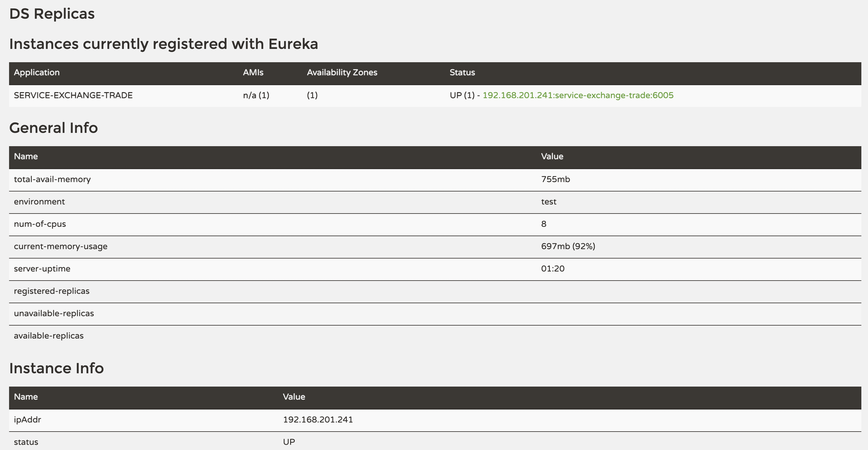Click the Name header in Instance Info table

click(x=26, y=397)
